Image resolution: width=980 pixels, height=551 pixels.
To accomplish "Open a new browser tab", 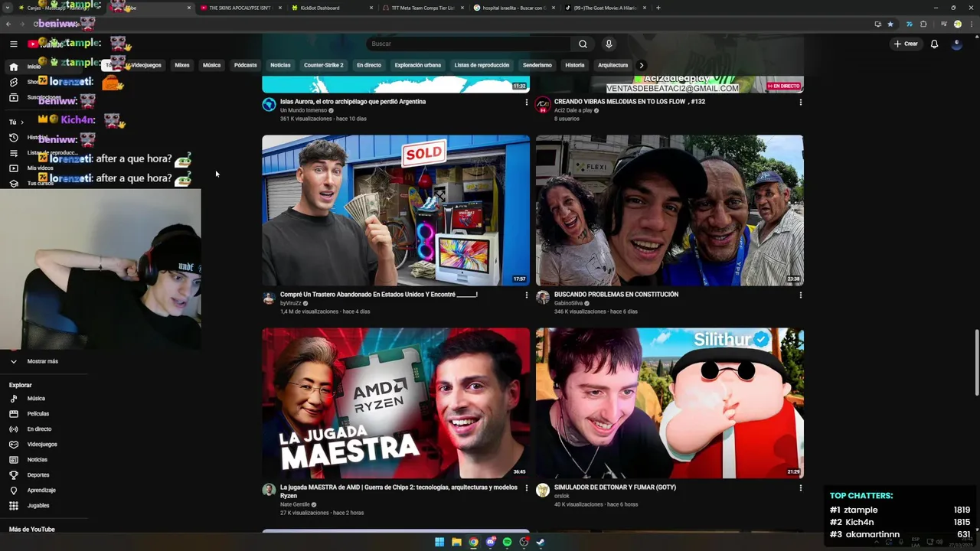I will [658, 8].
